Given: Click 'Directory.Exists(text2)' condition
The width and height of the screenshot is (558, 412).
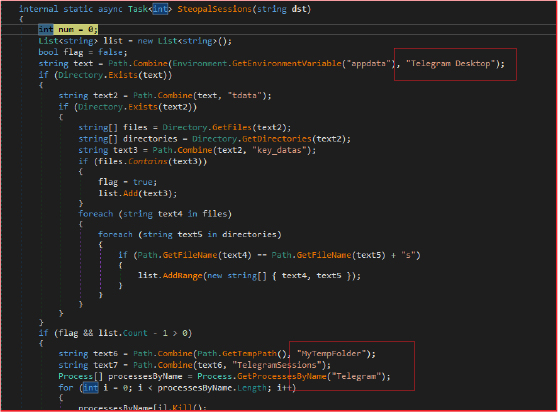Looking at the screenshot, I should [135, 107].
